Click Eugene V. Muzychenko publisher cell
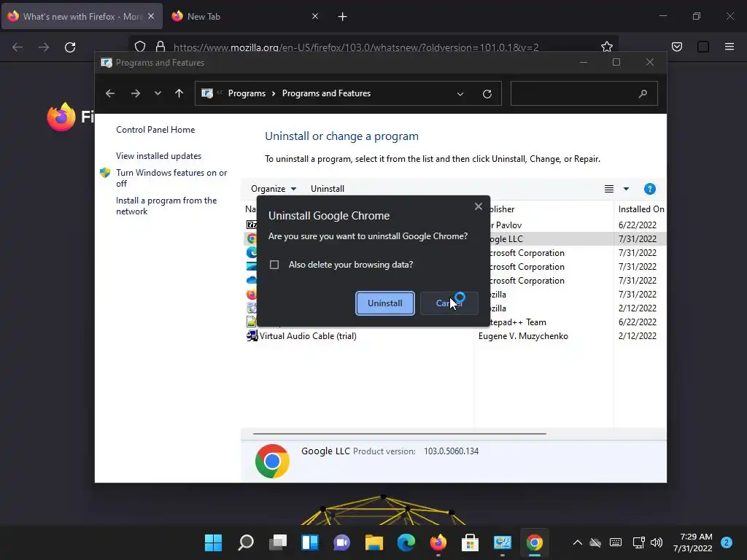The width and height of the screenshot is (747, 560). tap(523, 336)
